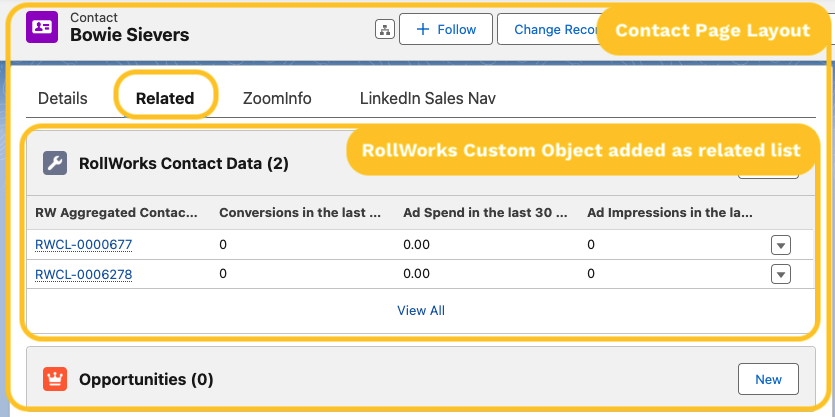The width and height of the screenshot is (835, 417).
Task: Open record RWCL-0000677
Action: click(x=84, y=244)
